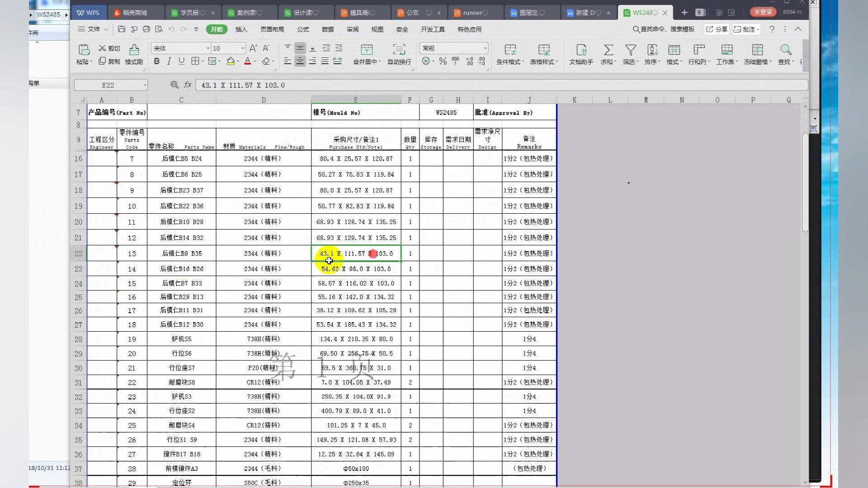Open the 公式 (Formulas) ribbon tab
The image size is (868, 488).
click(x=303, y=29)
